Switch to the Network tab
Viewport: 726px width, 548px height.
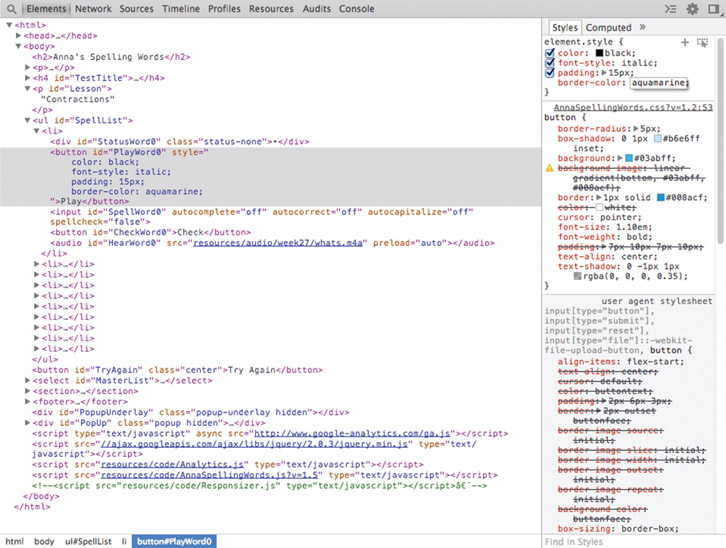point(93,9)
